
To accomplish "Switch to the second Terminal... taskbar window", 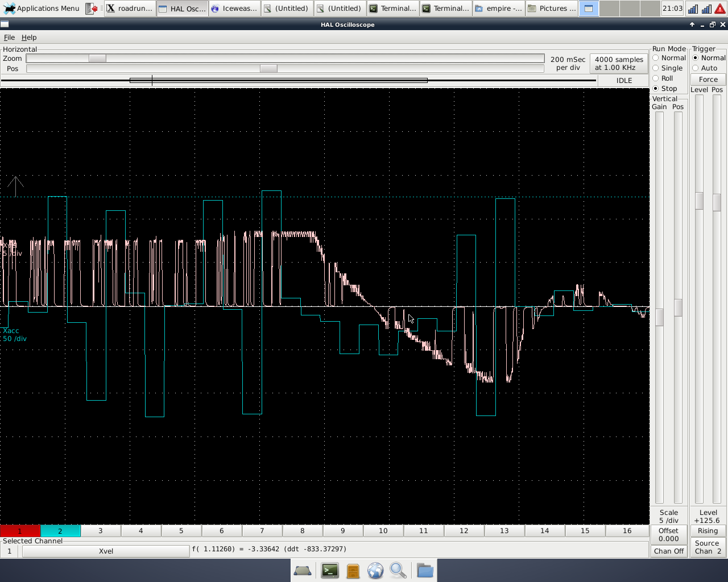I will 445,9.
